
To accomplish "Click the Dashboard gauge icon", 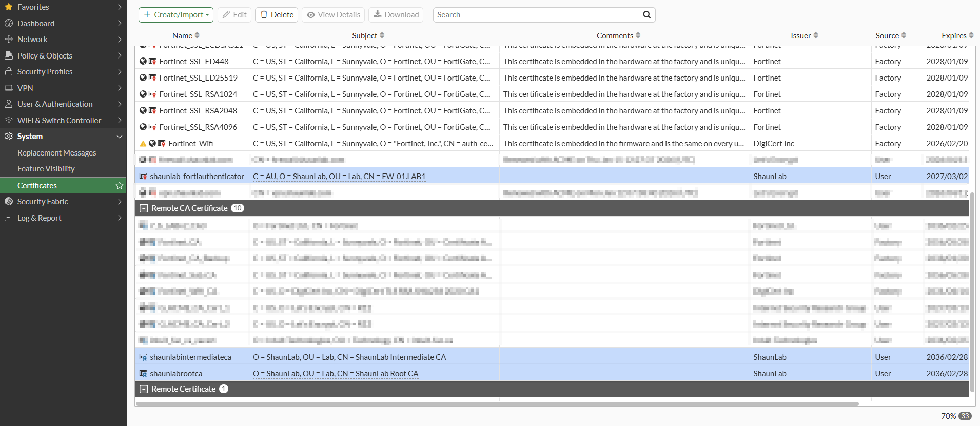I will [x=9, y=23].
